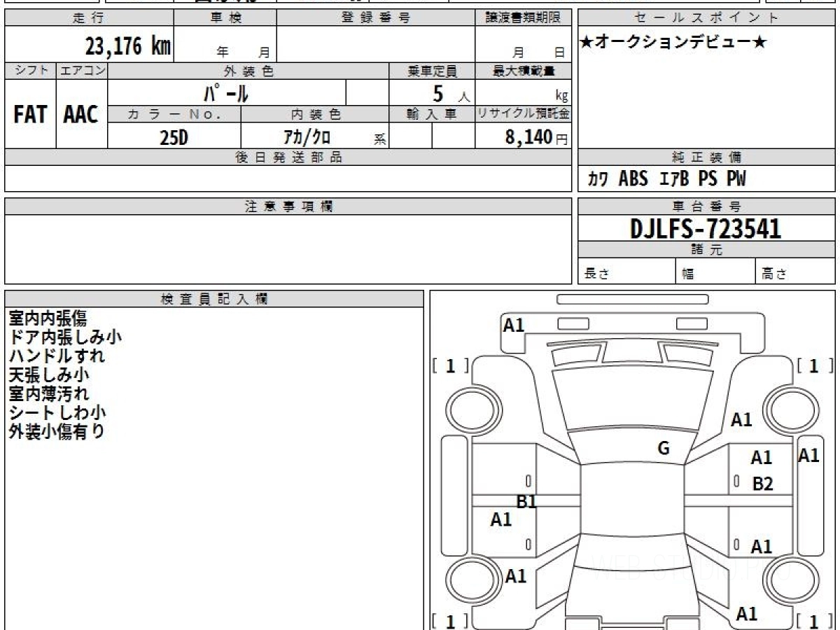Image resolution: width=840 pixels, height=630 pixels.
Task: Select the A1 mark on the front bumper
Action: click(514, 325)
